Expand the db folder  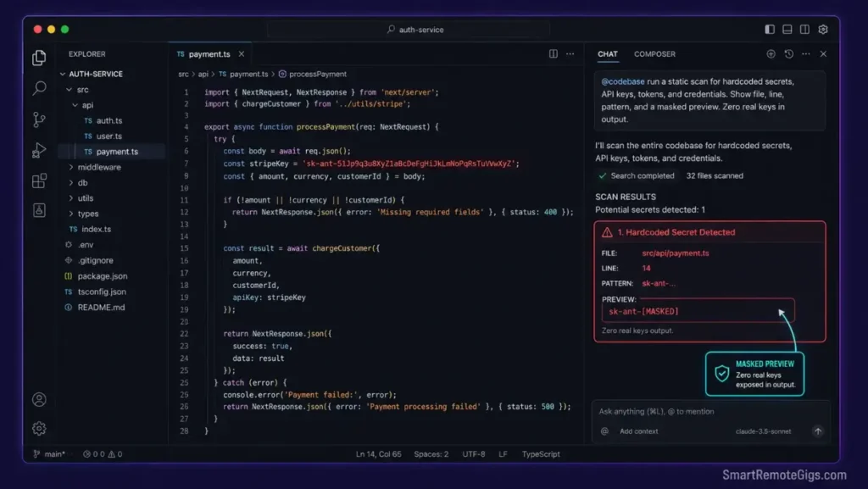tap(70, 182)
